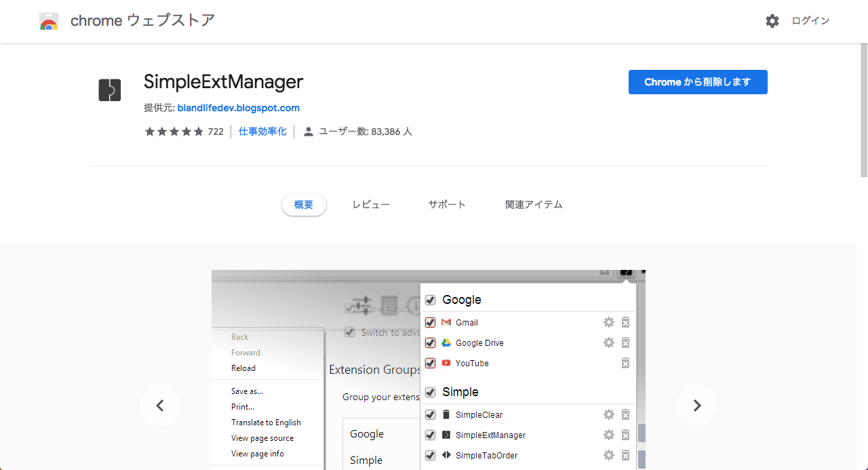This screenshot has width=868, height=470.
Task: Click the 722 ratings count
Action: [x=216, y=132]
